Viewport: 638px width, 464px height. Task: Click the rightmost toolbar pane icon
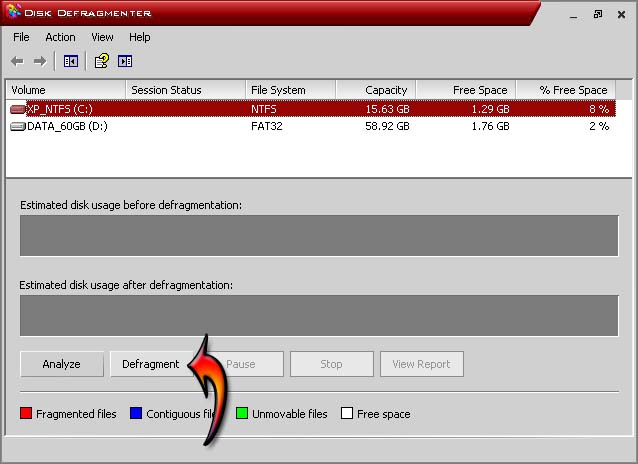coord(125,61)
